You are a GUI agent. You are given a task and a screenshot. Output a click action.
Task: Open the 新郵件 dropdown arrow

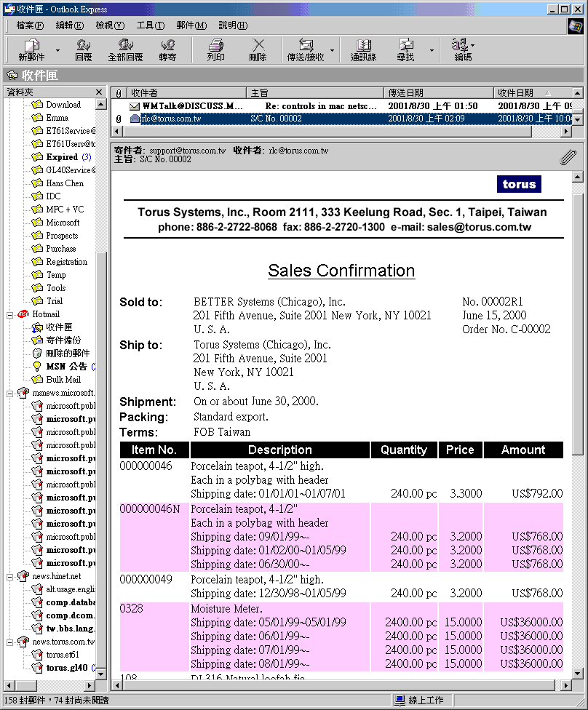pos(57,49)
